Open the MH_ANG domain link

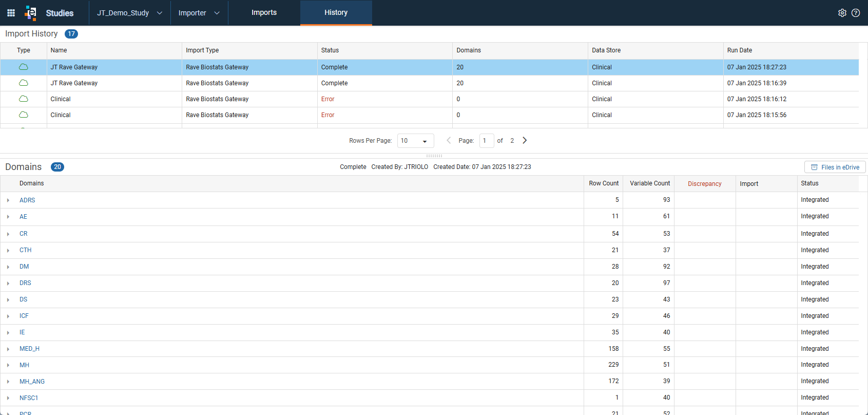click(32, 382)
